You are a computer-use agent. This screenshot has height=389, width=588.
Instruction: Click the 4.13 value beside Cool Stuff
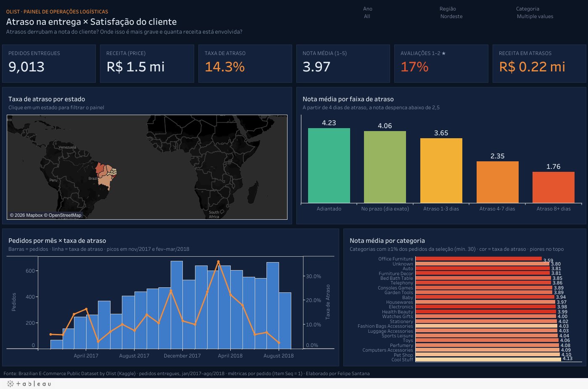(567, 359)
